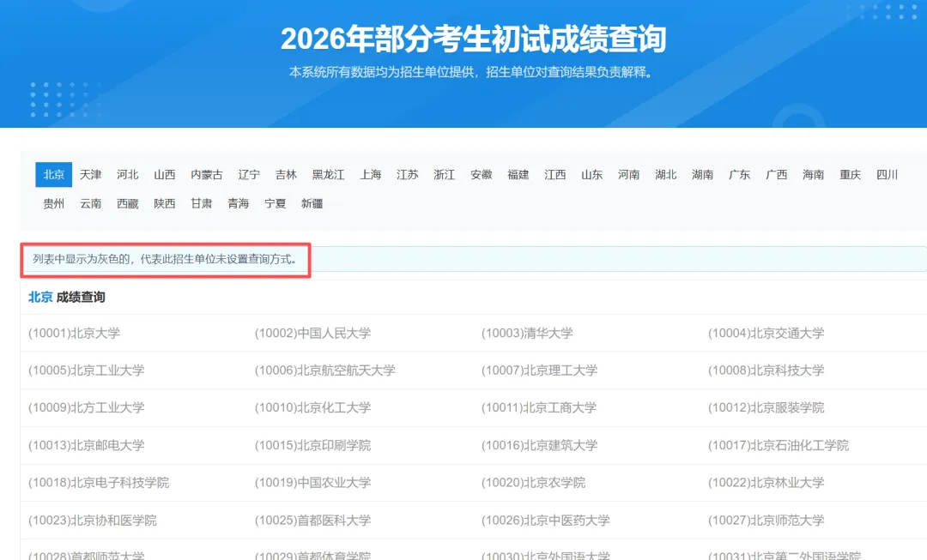927x560 pixels.
Task: Select (10009)北方工业大学
Action: click(87, 407)
